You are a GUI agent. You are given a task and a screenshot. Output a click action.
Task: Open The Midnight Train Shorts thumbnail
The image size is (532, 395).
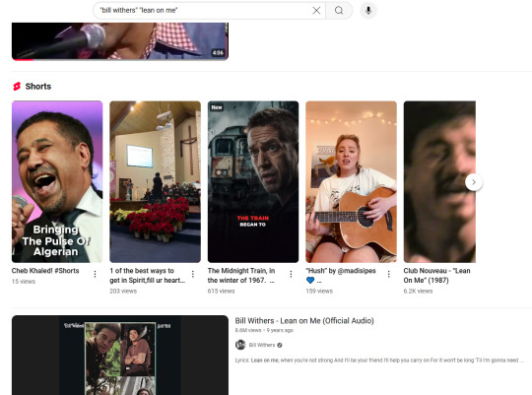(253, 181)
